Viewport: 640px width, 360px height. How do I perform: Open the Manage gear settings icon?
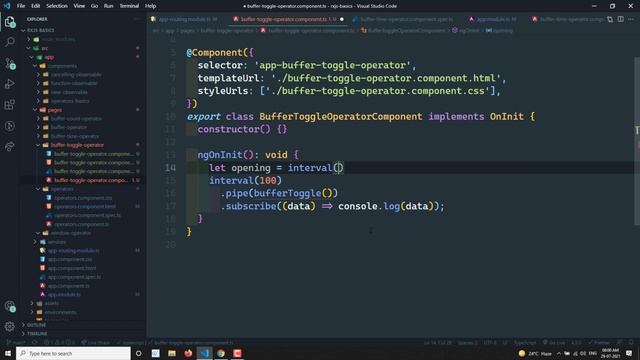pyautogui.click(x=10, y=326)
